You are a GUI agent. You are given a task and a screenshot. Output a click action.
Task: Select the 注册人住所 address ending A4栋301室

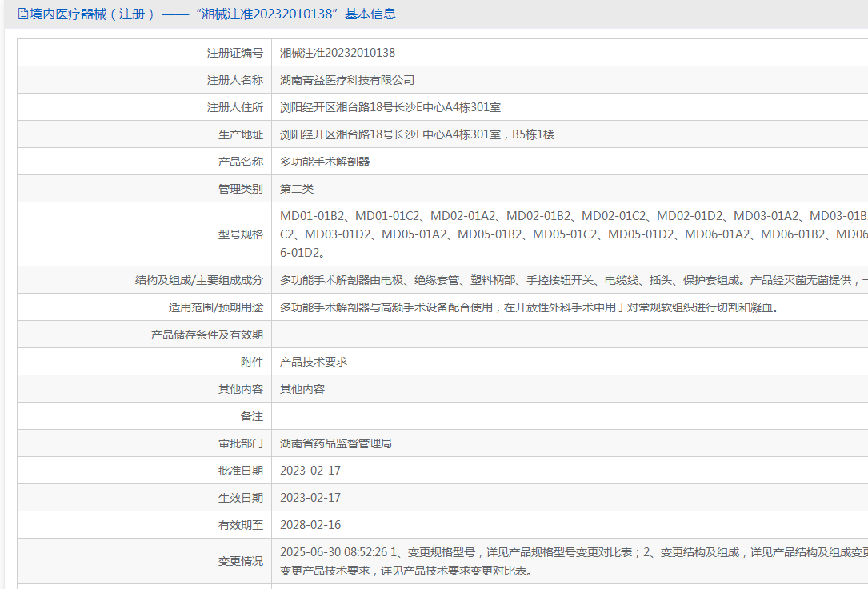point(390,107)
